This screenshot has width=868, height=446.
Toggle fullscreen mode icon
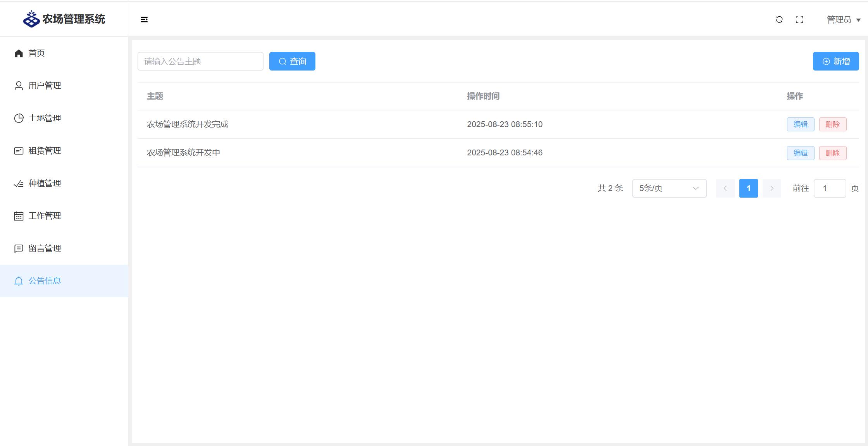[x=799, y=19]
